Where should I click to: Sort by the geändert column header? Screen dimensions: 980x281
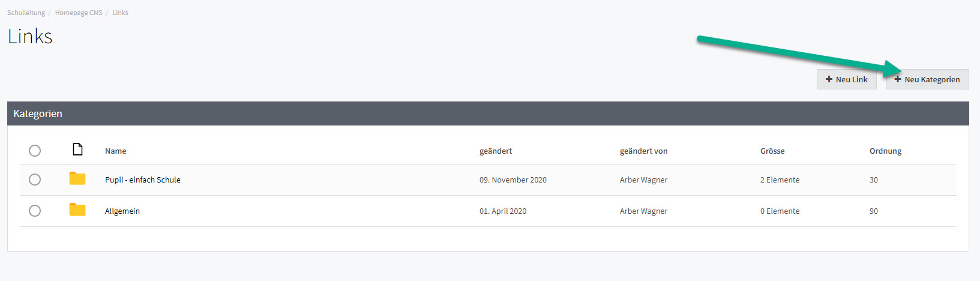tap(496, 151)
